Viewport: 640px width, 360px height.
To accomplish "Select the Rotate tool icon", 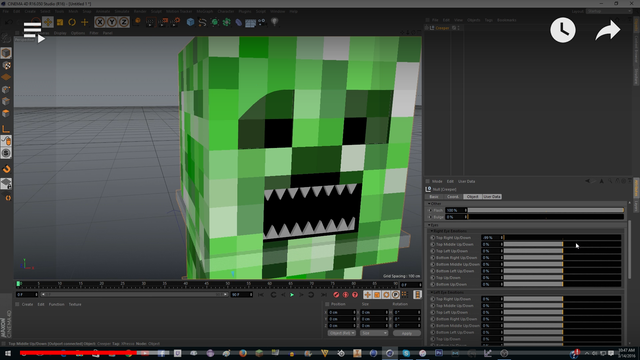I will pyautogui.click(x=72, y=22).
